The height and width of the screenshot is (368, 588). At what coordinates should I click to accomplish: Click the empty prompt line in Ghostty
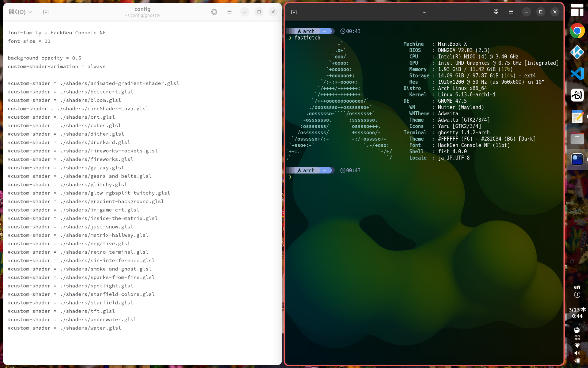(x=424, y=177)
